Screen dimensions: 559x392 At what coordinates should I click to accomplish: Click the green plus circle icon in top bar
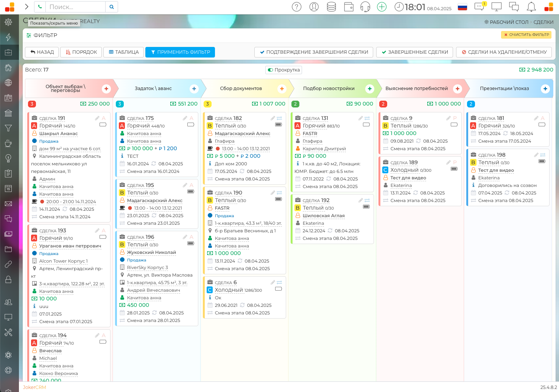click(x=382, y=7)
